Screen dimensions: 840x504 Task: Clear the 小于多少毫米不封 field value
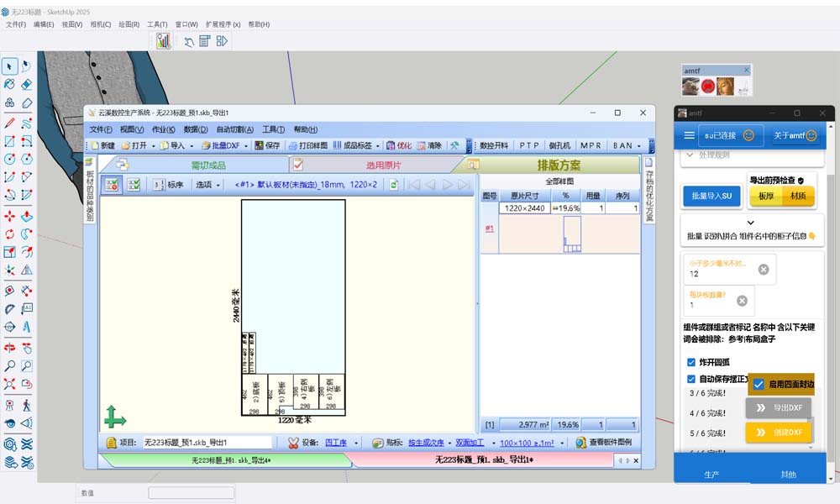tap(764, 270)
